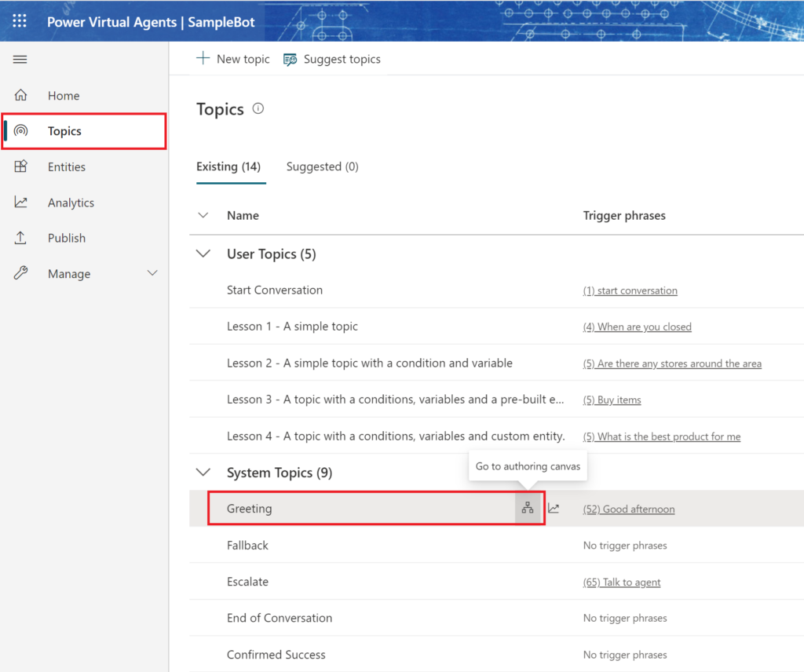
Task: Switch to the Suggested topics tab
Action: tap(322, 166)
